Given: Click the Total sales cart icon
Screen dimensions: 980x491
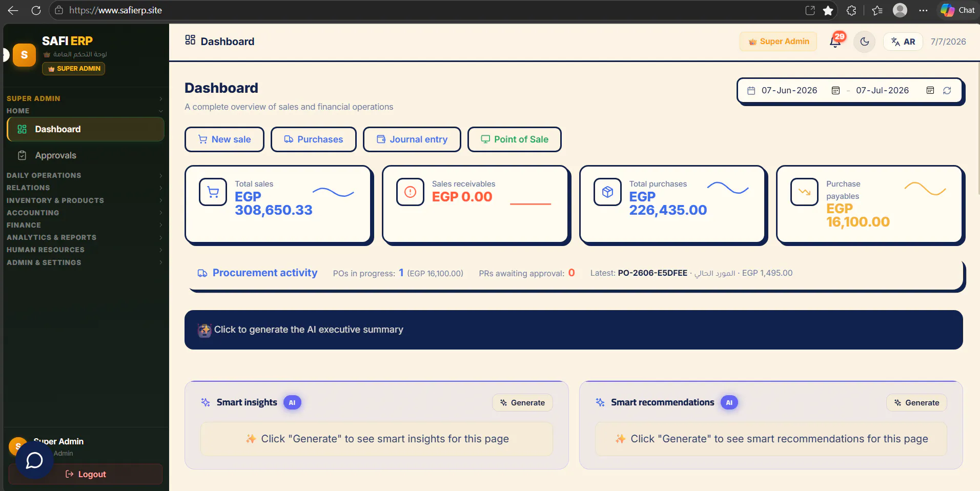Looking at the screenshot, I should (x=213, y=192).
